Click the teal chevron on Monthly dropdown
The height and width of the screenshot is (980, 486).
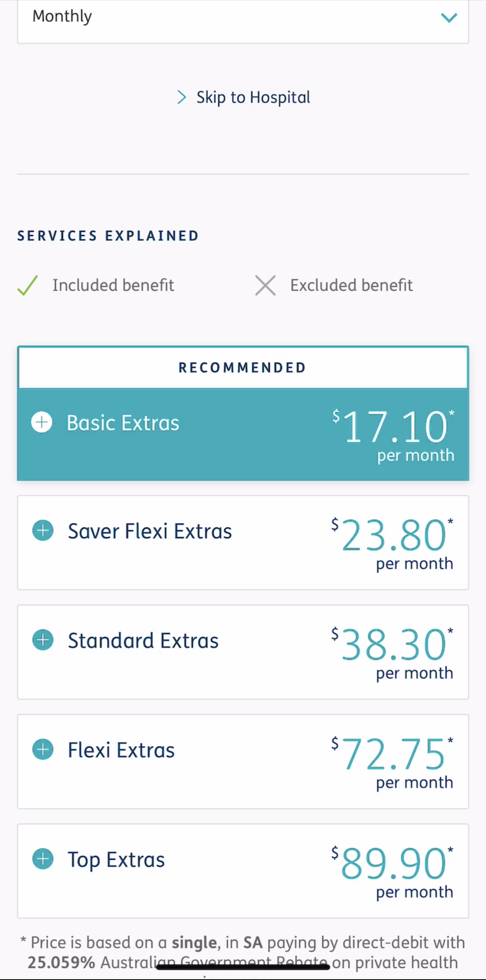[x=449, y=18]
